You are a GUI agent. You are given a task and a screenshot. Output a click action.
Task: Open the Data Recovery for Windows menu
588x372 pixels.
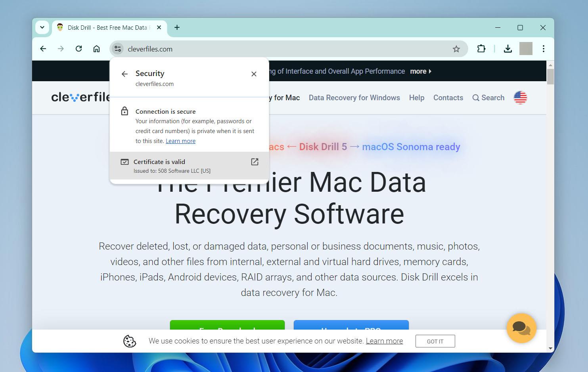pos(354,97)
